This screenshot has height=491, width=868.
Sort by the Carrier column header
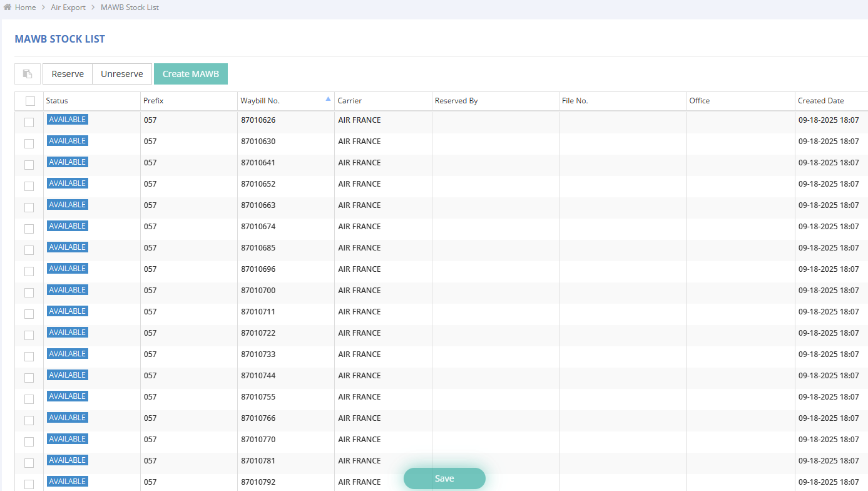(x=349, y=101)
